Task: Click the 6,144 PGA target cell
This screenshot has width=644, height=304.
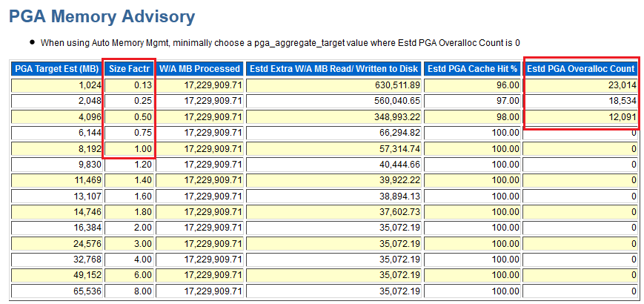Action: 57,133
